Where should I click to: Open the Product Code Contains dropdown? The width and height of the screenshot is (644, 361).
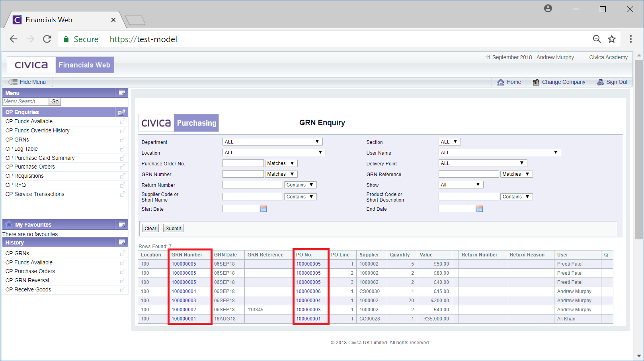coord(516,197)
